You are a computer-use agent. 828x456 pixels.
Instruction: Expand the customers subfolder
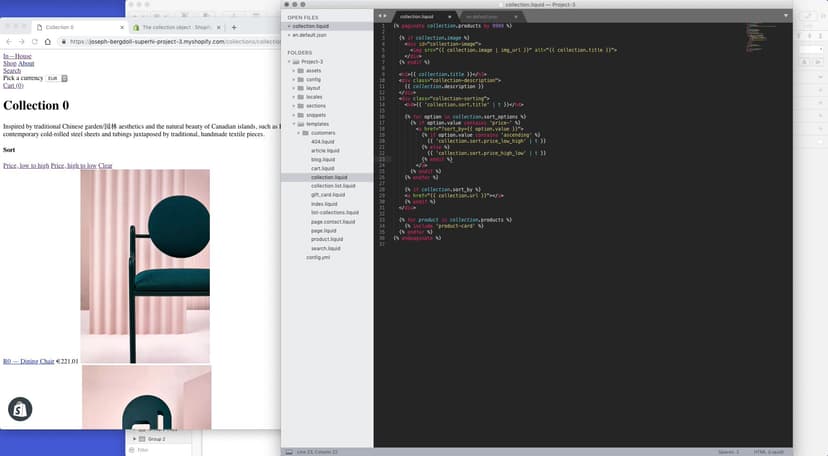[x=303, y=133]
